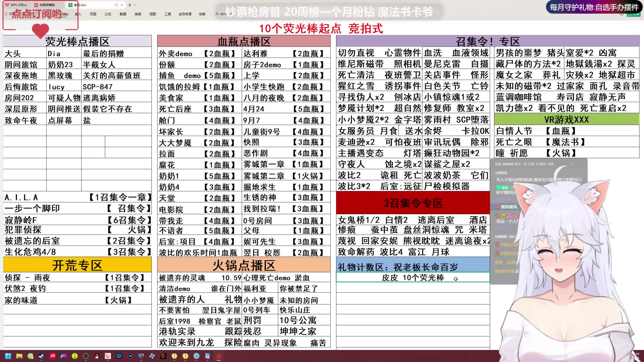Open the 公式 ribbon menu

click(108, 14)
